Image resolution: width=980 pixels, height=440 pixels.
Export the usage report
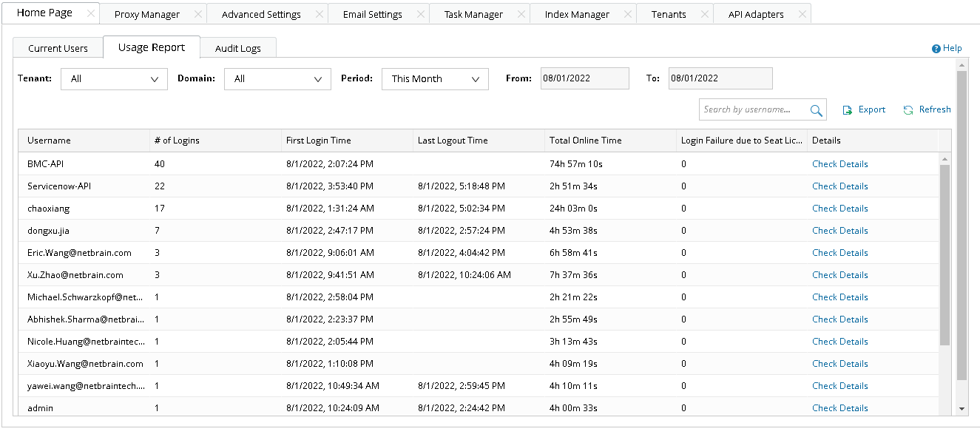click(863, 109)
